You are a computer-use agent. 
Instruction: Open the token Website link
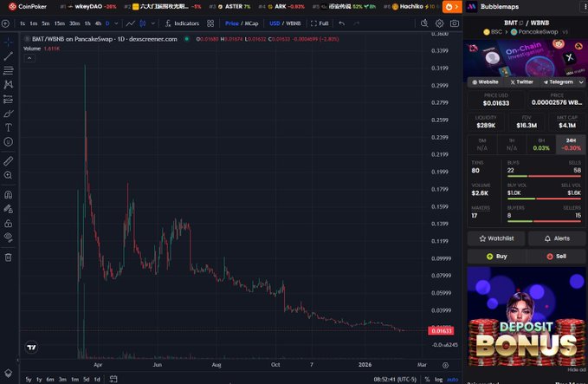tap(485, 81)
